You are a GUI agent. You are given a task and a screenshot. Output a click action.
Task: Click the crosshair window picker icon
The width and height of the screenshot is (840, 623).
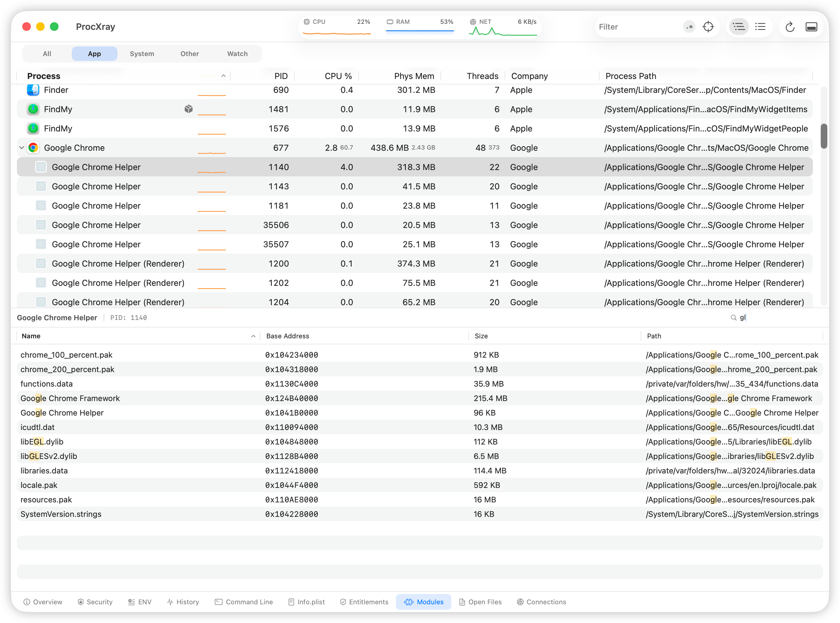tap(708, 27)
